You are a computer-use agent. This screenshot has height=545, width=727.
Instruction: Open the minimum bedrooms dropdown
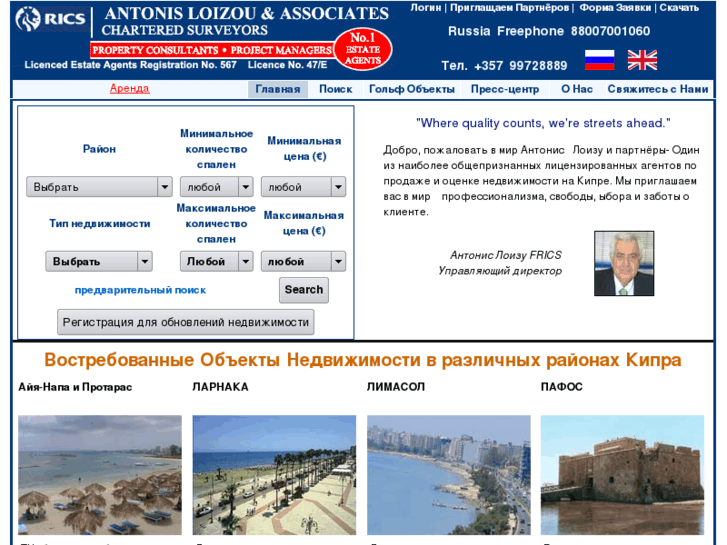pos(217,187)
